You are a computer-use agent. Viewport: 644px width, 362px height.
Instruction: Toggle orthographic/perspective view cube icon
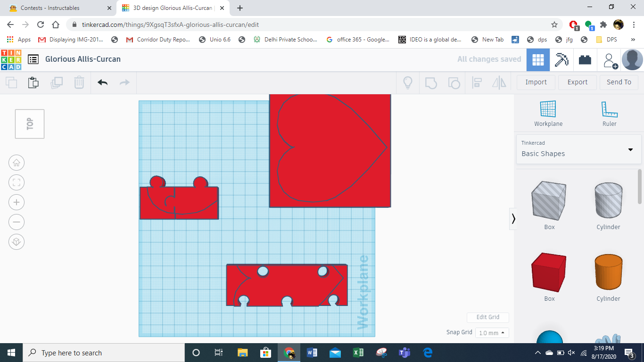(x=17, y=242)
